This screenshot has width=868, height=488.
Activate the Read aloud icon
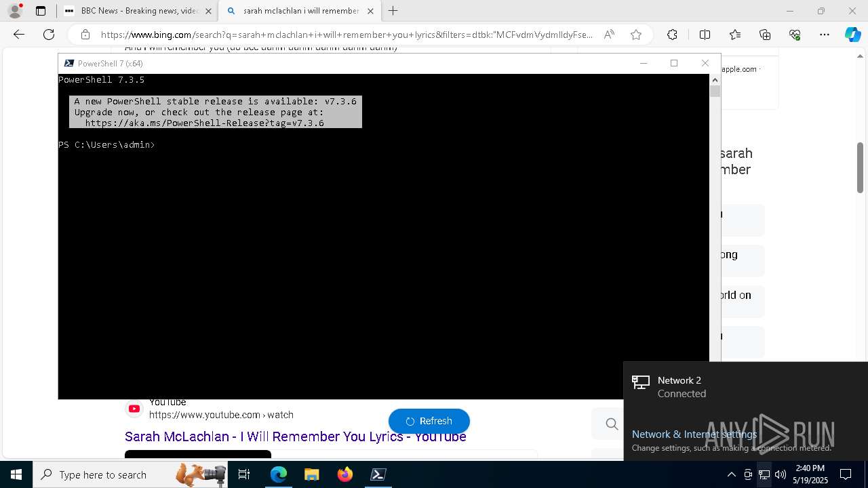pyautogui.click(x=609, y=35)
